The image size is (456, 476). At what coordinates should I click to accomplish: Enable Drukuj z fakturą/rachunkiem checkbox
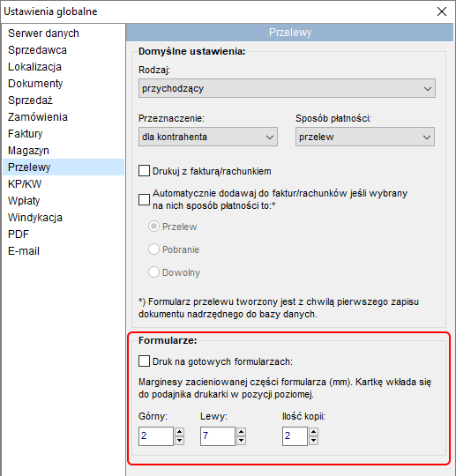(x=144, y=171)
